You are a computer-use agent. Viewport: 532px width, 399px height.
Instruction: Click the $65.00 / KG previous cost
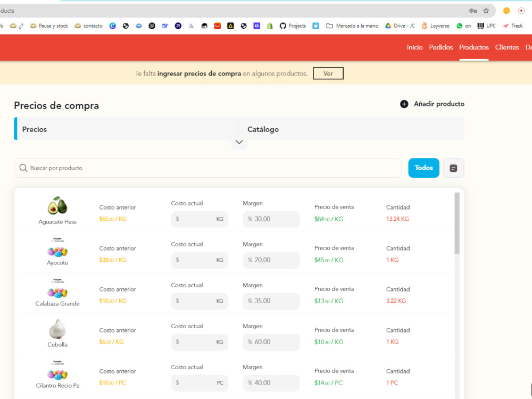113,219
